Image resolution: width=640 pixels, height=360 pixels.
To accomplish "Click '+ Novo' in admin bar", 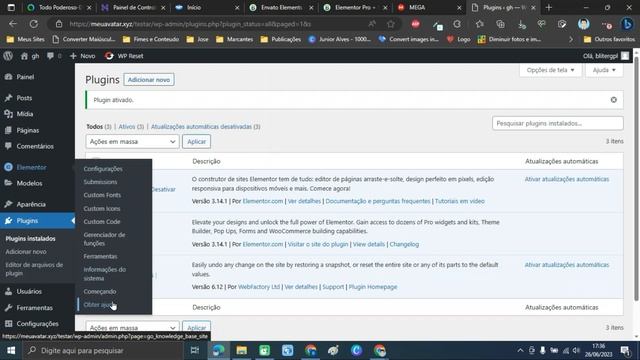I will click(x=82, y=56).
